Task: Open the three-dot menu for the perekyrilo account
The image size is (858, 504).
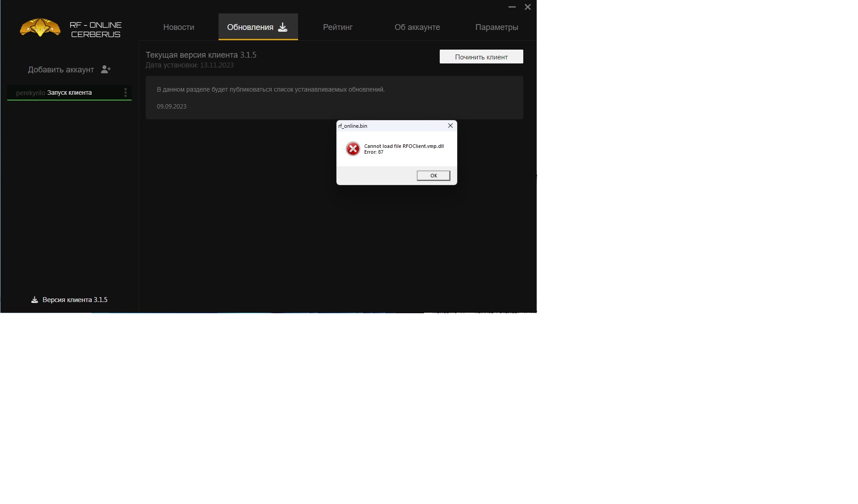Action: point(126,92)
